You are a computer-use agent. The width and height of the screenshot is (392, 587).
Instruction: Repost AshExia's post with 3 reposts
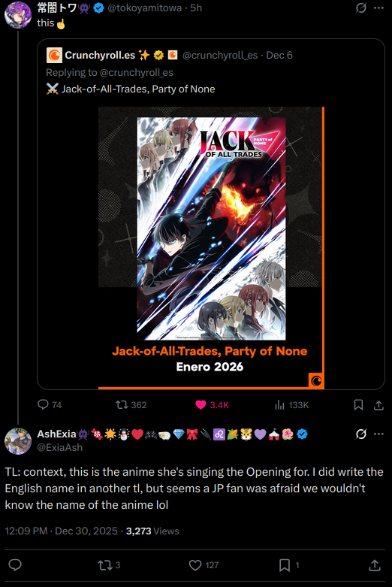point(109,565)
